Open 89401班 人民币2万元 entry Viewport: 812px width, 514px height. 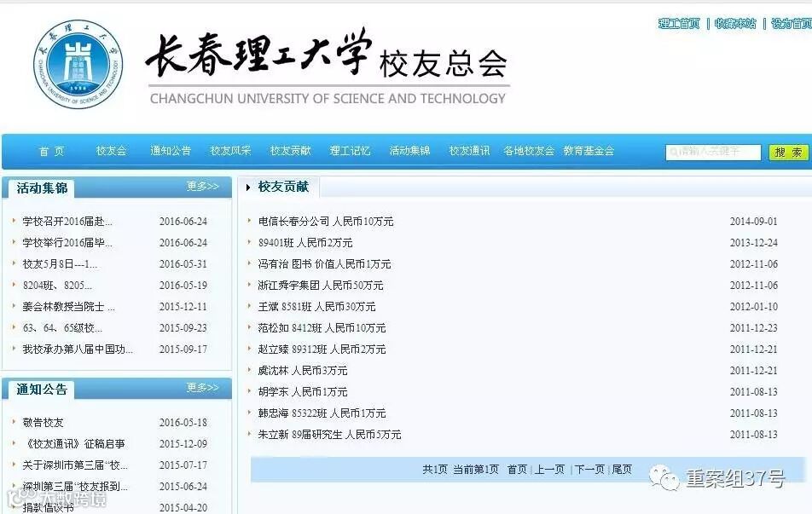point(305,243)
